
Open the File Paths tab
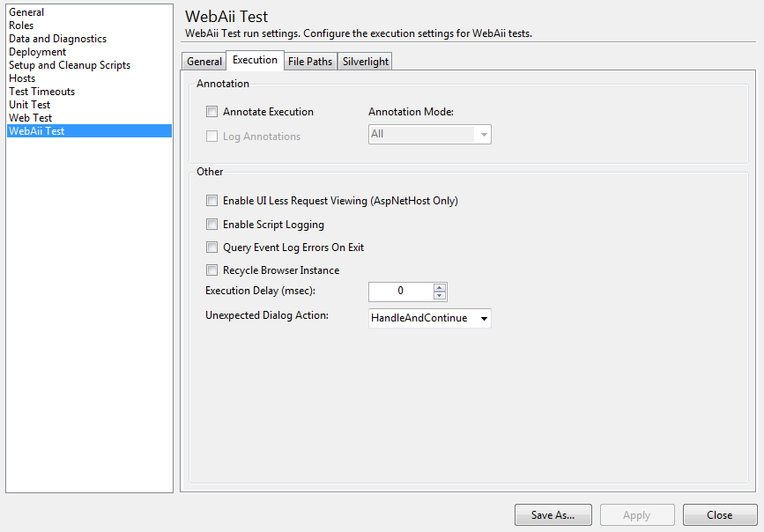[x=310, y=62]
